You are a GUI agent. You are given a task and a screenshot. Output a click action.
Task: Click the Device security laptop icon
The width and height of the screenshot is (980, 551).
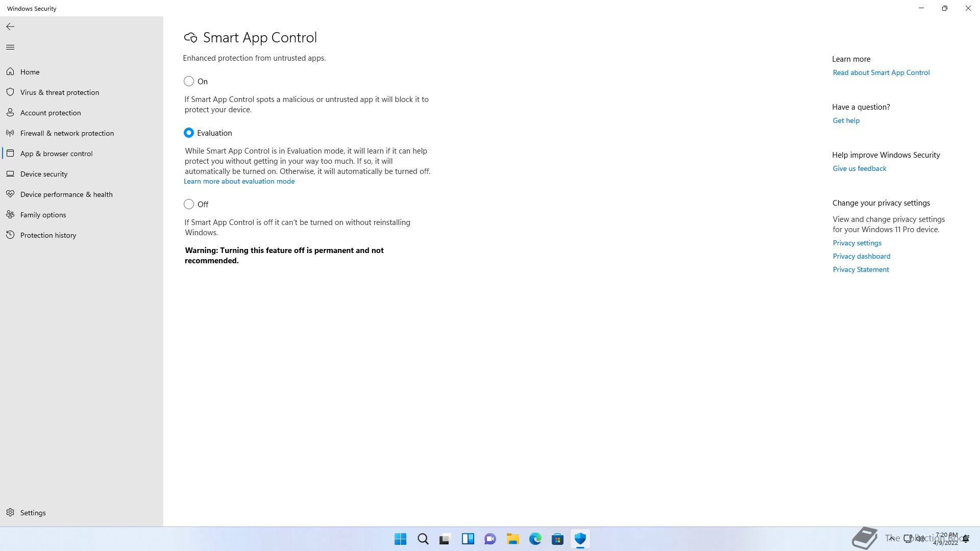(10, 173)
